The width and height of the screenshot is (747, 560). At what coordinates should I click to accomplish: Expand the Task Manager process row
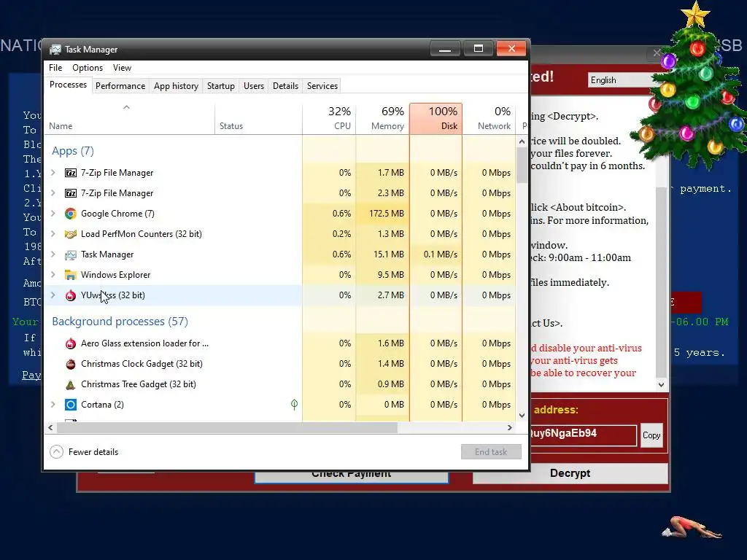point(53,254)
